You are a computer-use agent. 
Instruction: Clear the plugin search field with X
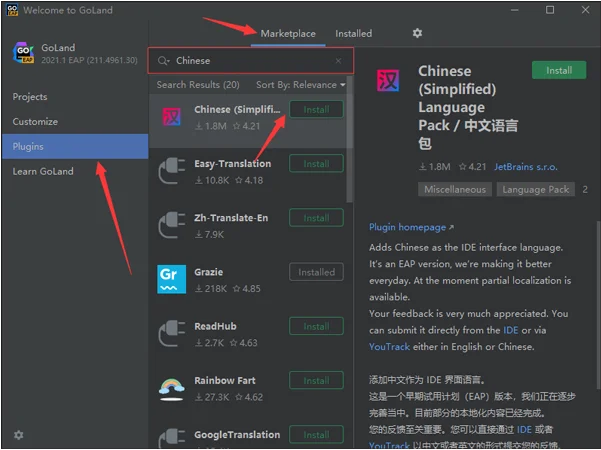pyautogui.click(x=338, y=61)
